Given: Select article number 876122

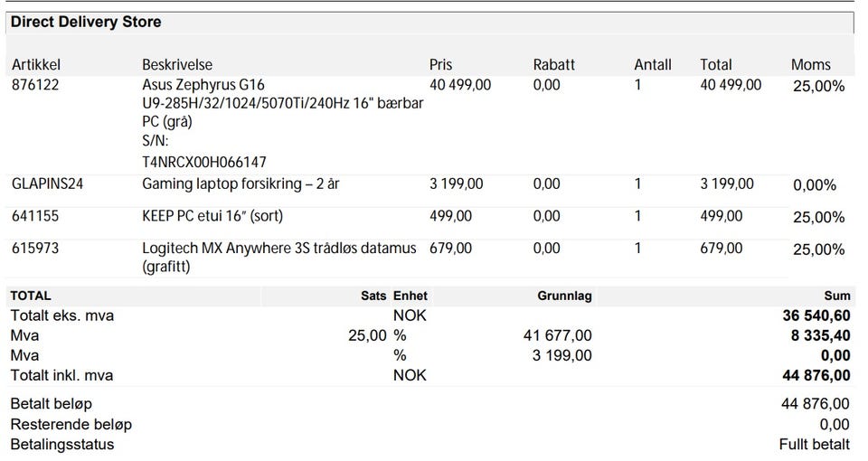Looking at the screenshot, I should coord(34,85).
